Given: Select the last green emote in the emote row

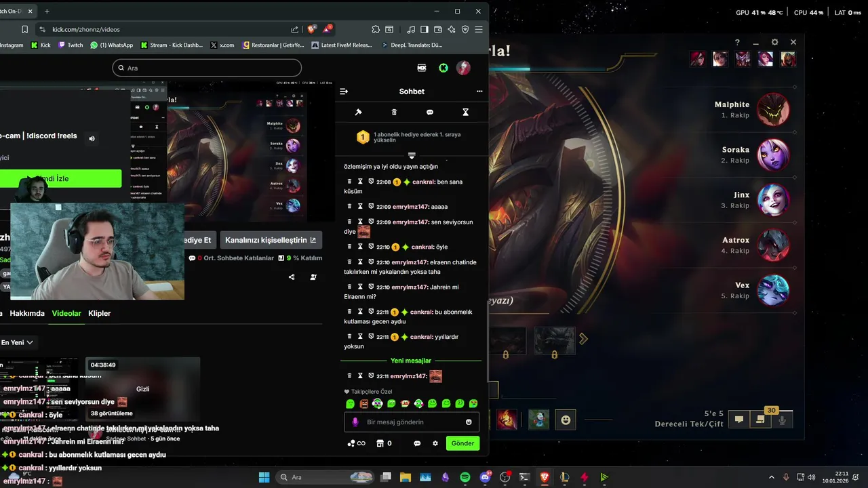Looking at the screenshot, I should click(x=473, y=404).
